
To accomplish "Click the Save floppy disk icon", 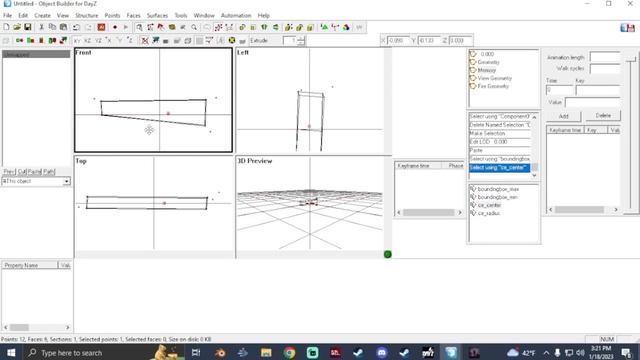I will coord(27,27).
